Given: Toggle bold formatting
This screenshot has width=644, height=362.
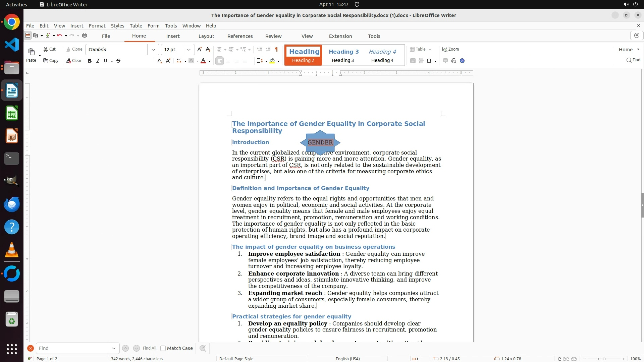Looking at the screenshot, I should 89,61.
